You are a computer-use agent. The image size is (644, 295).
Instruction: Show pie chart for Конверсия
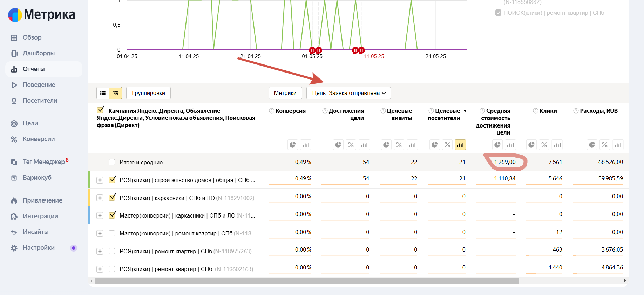293,145
